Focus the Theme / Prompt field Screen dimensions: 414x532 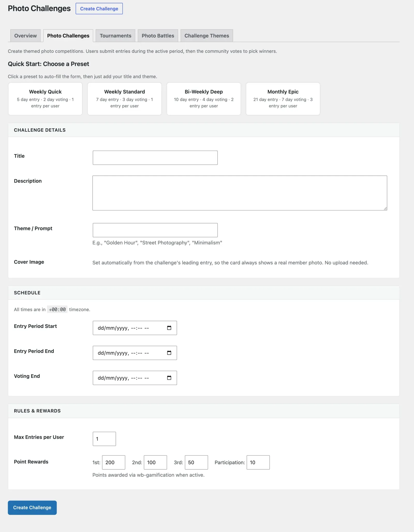(155, 230)
